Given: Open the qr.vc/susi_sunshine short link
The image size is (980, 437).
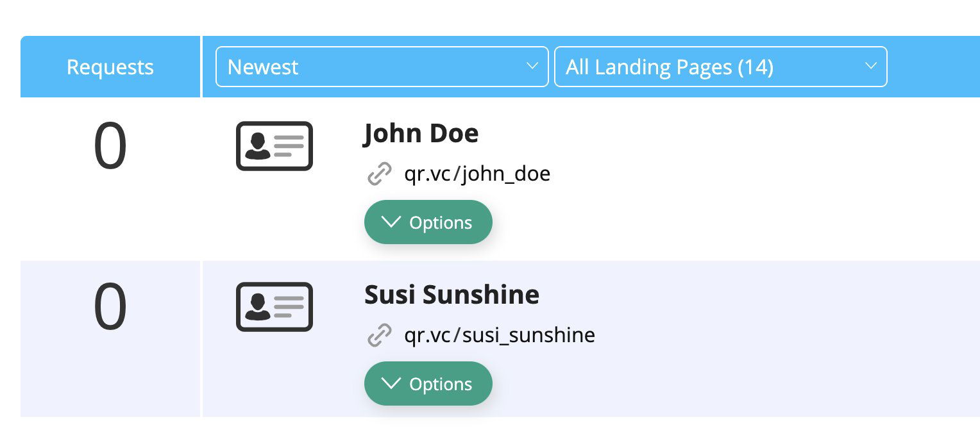Looking at the screenshot, I should point(499,335).
